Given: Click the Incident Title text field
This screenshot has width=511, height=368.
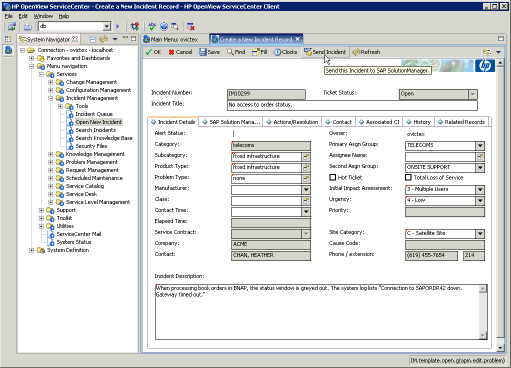Looking at the screenshot, I should (352, 105).
